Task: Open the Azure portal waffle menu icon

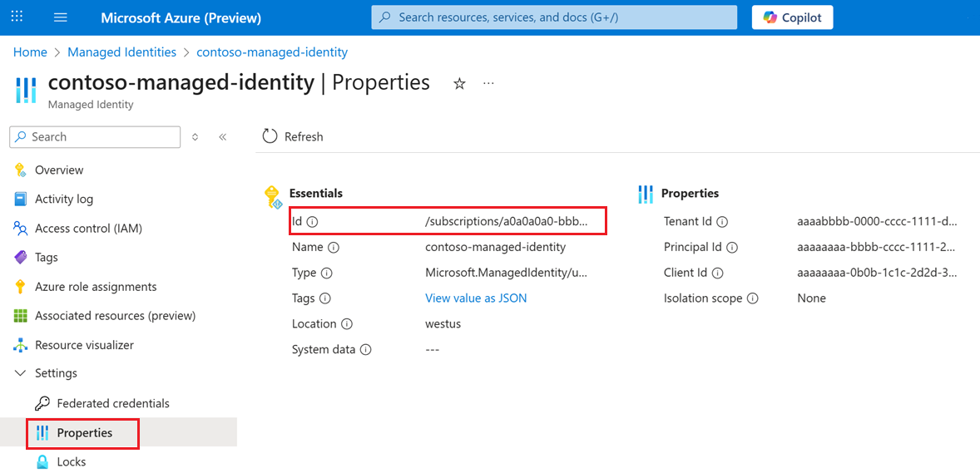Action: pyautogui.click(x=17, y=17)
